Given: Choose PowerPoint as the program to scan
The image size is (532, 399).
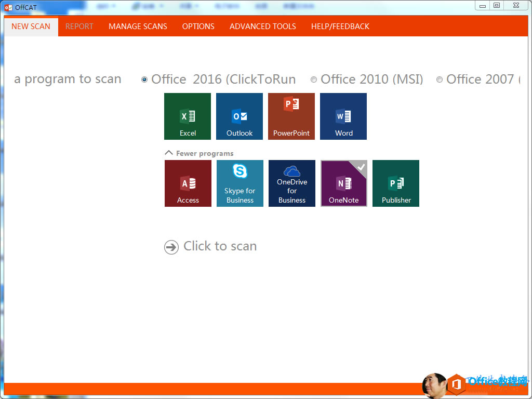Looking at the screenshot, I should tap(291, 116).
